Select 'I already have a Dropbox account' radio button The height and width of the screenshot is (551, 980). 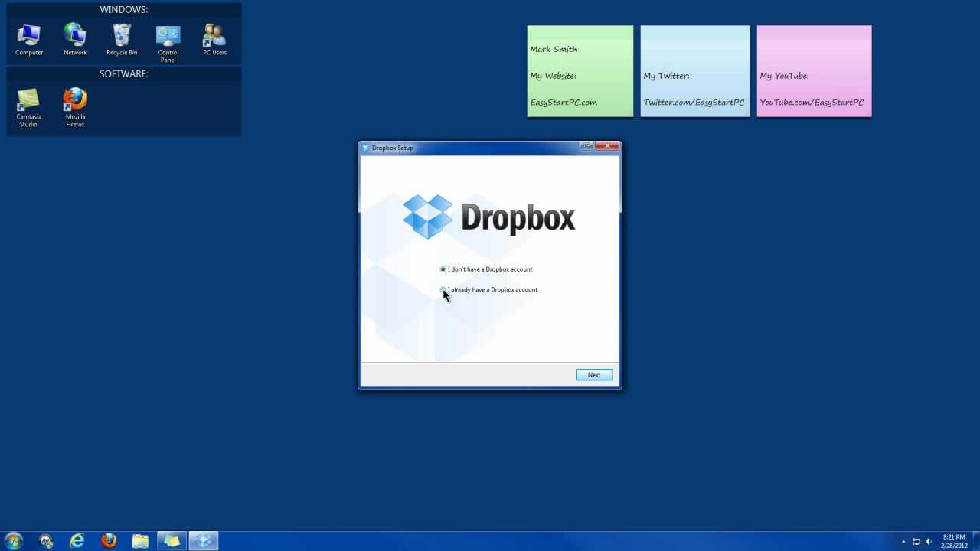[443, 290]
